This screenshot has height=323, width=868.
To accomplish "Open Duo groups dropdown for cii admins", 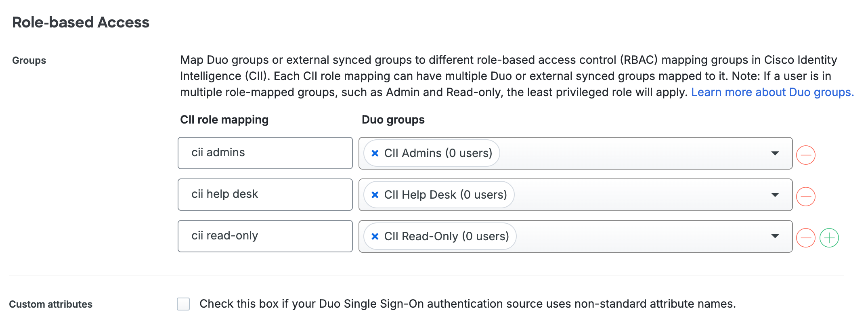I will tap(775, 153).
